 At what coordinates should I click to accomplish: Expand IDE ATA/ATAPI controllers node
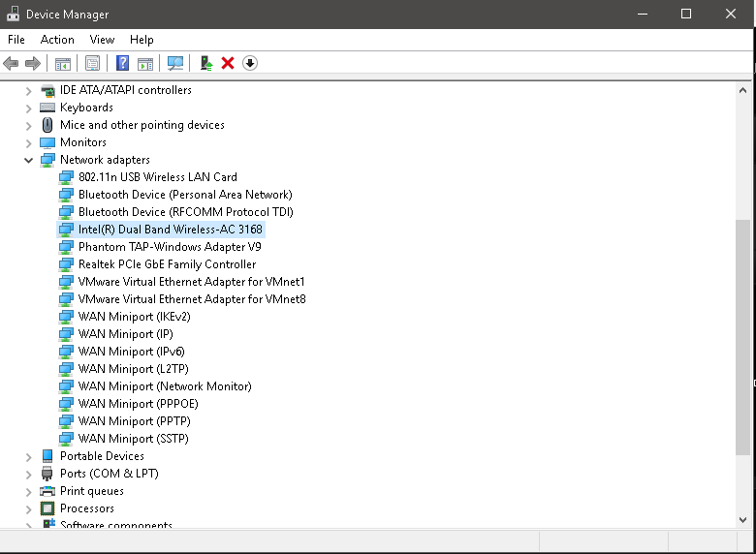(28, 91)
